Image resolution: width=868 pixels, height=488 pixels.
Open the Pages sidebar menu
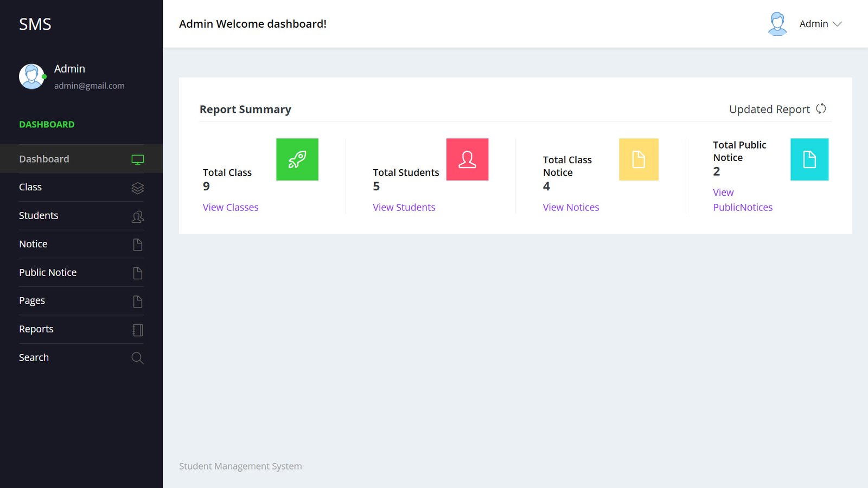(x=81, y=300)
